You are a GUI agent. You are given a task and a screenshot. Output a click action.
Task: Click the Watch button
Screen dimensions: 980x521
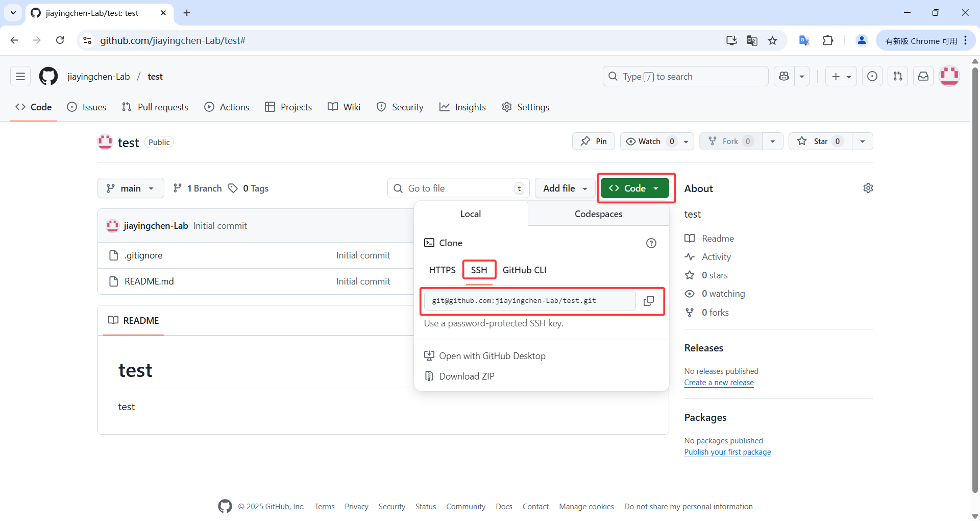[x=651, y=141]
